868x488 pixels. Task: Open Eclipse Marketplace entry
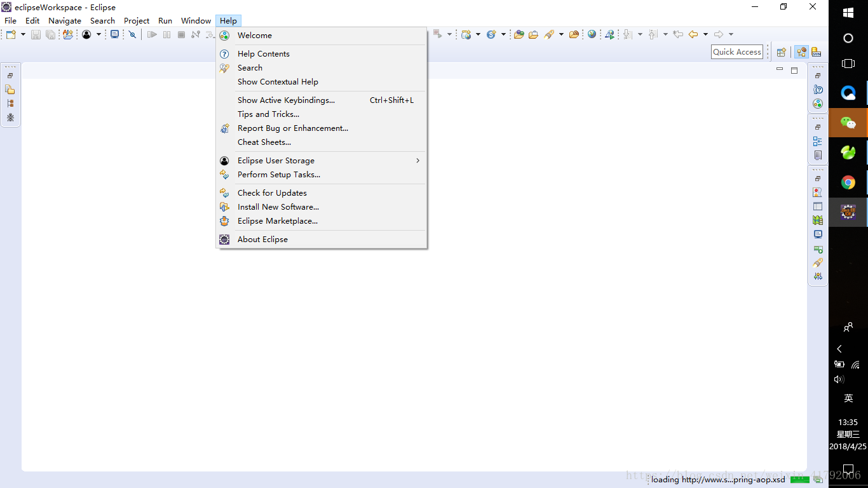click(322, 221)
